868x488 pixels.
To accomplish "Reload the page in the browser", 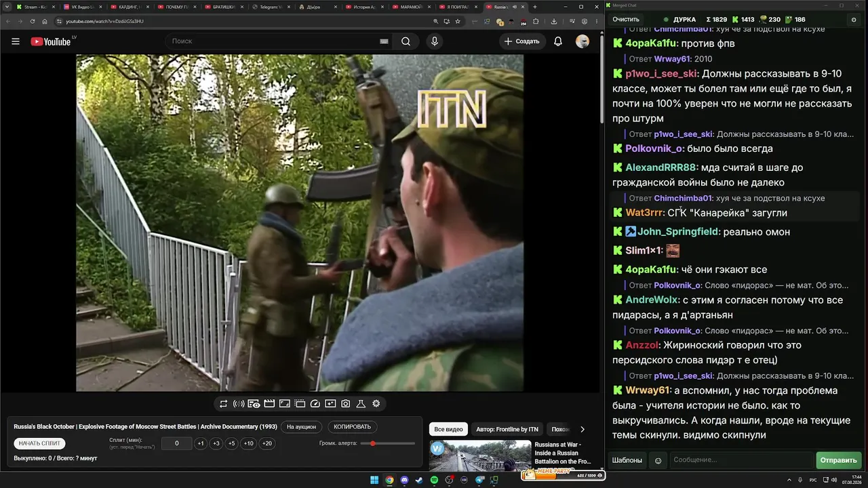I will (32, 21).
